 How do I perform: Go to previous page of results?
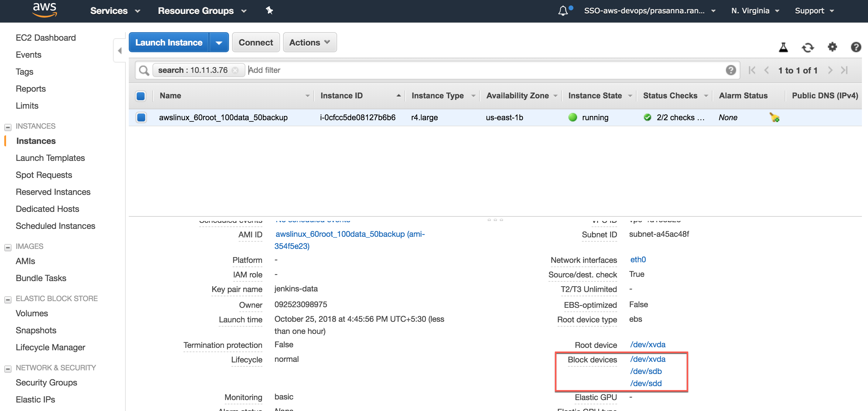[x=766, y=70]
